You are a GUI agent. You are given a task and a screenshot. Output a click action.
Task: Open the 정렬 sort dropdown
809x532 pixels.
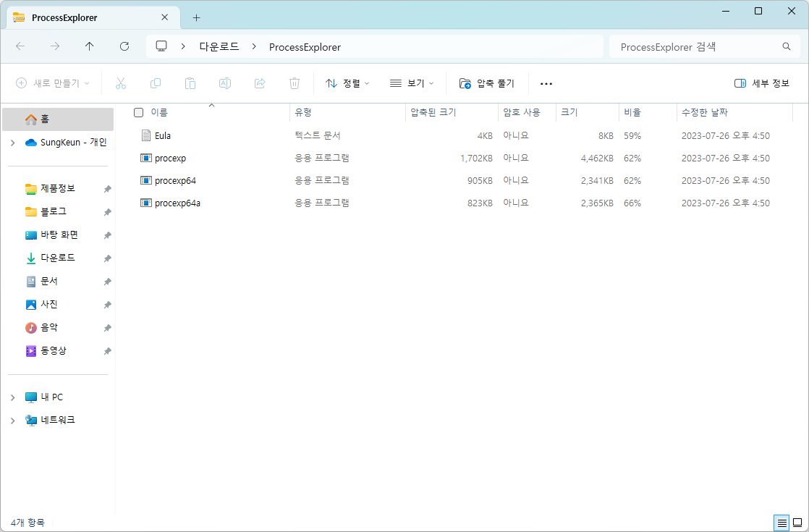pyautogui.click(x=347, y=83)
